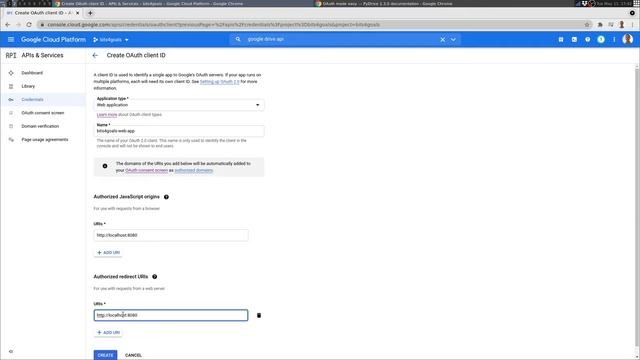The height and width of the screenshot is (360, 640).
Task: Click the Library sidebar icon
Action: pos(11,87)
